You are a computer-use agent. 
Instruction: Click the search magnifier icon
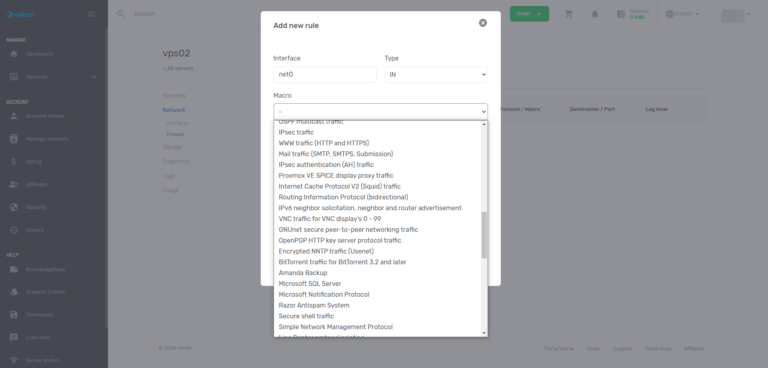[x=120, y=14]
